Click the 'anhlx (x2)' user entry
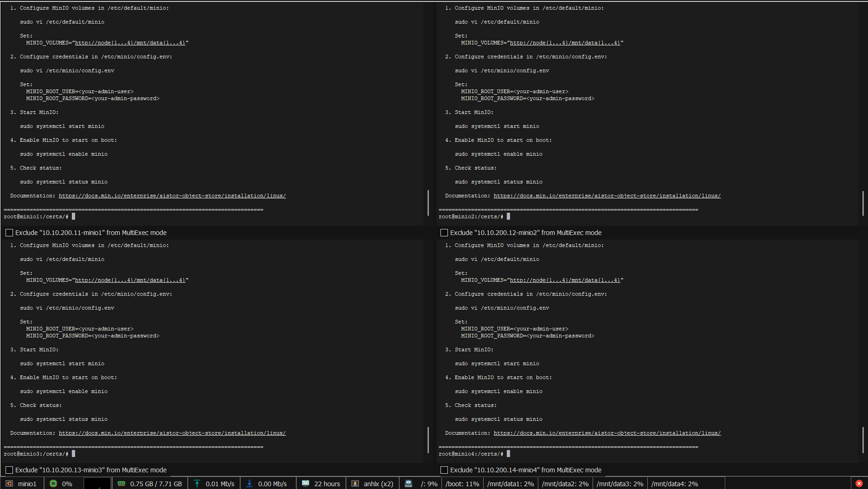The width and height of the screenshot is (868, 489). (x=378, y=484)
